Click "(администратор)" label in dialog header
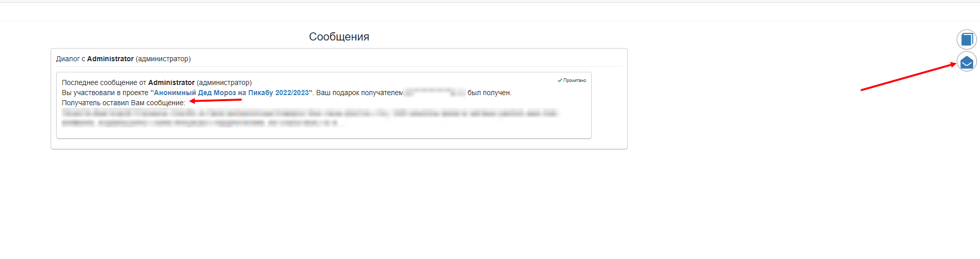The height and width of the screenshot is (259, 980). pyautogui.click(x=164, y=59)
